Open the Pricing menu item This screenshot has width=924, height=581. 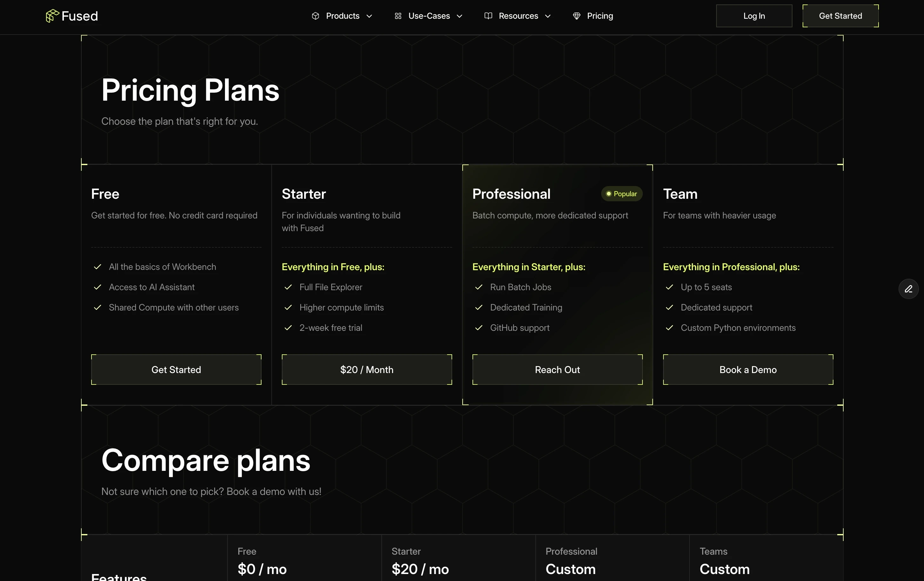(x=600, y=16)
